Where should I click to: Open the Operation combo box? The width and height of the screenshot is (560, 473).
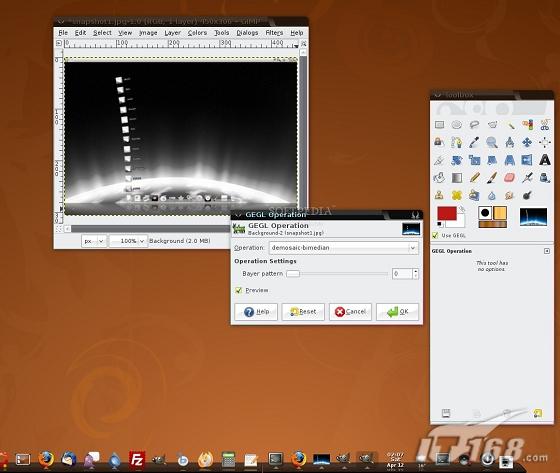click(343, 248)
